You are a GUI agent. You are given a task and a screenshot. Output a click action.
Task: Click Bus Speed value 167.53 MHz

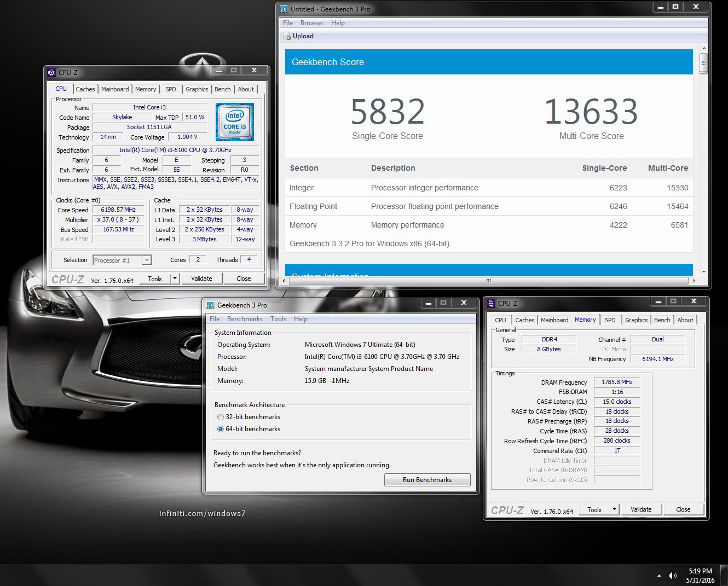tap(118, 230)
